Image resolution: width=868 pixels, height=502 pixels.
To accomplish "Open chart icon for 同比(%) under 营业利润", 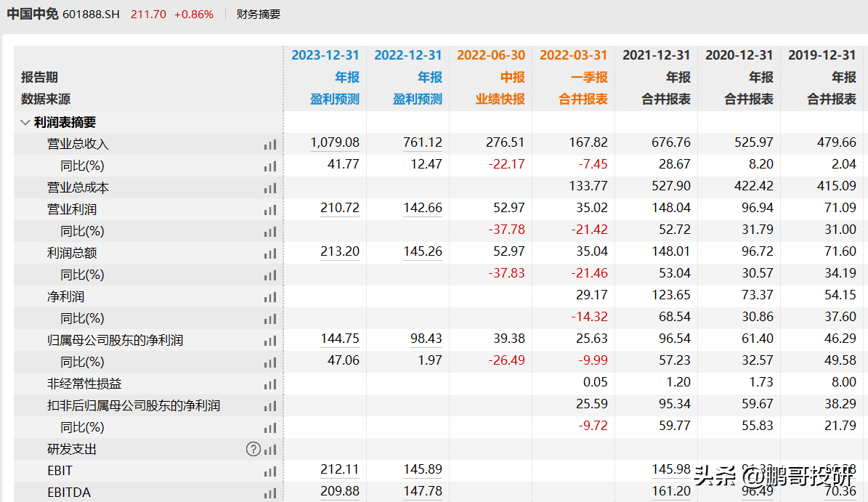I will (x=270, y=232).
